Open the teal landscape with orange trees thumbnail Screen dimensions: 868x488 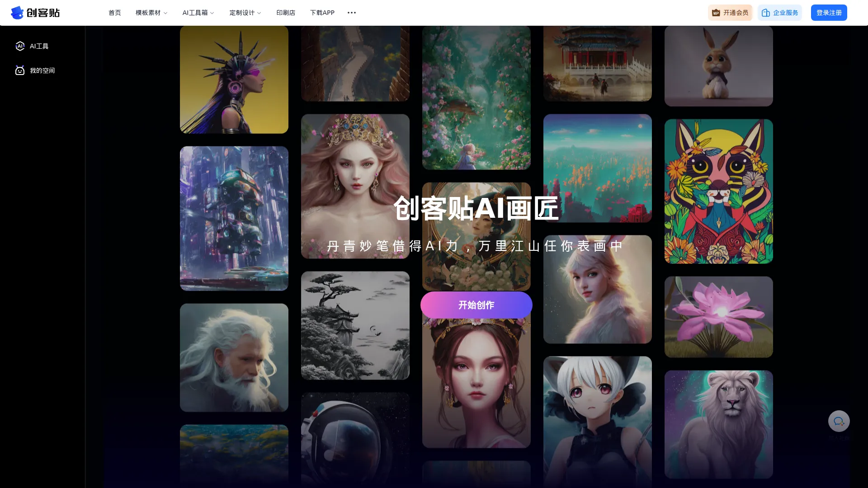(x=598, y=168)
